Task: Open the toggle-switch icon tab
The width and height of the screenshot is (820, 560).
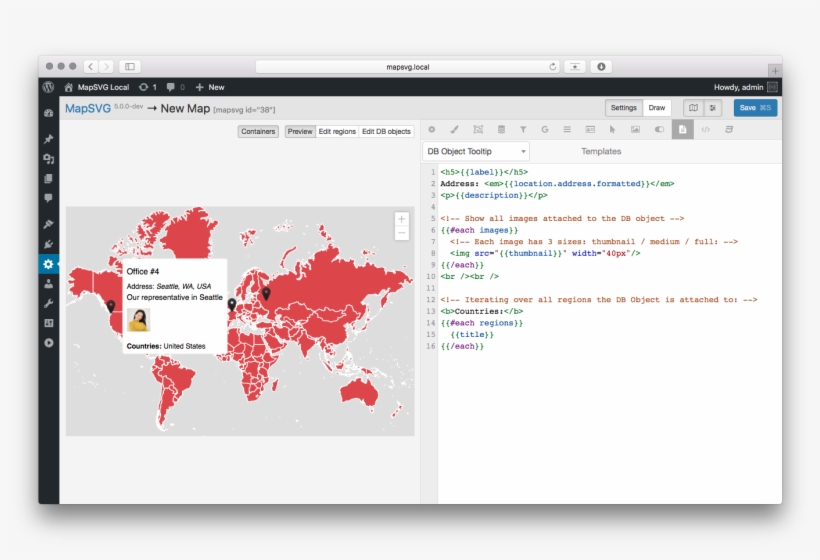Action: coord(659,130)
